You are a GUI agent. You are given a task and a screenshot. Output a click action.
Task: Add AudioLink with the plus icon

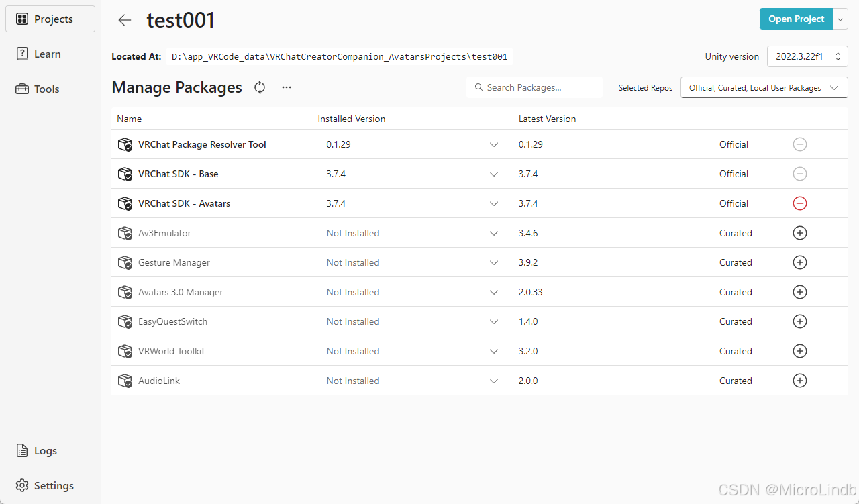click(799, 381)
